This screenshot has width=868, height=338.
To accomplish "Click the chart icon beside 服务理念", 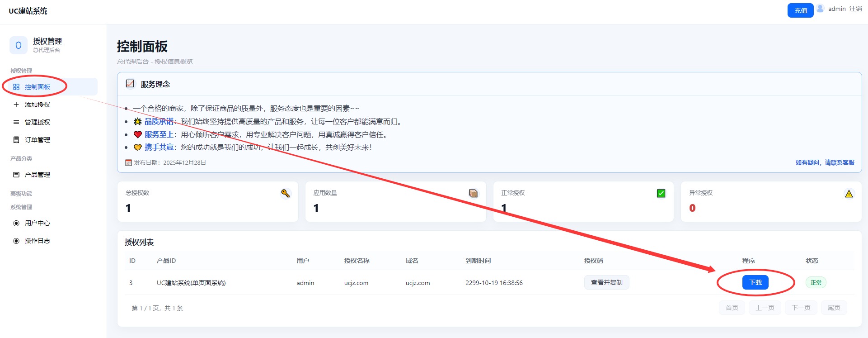I will pos(130,84).
